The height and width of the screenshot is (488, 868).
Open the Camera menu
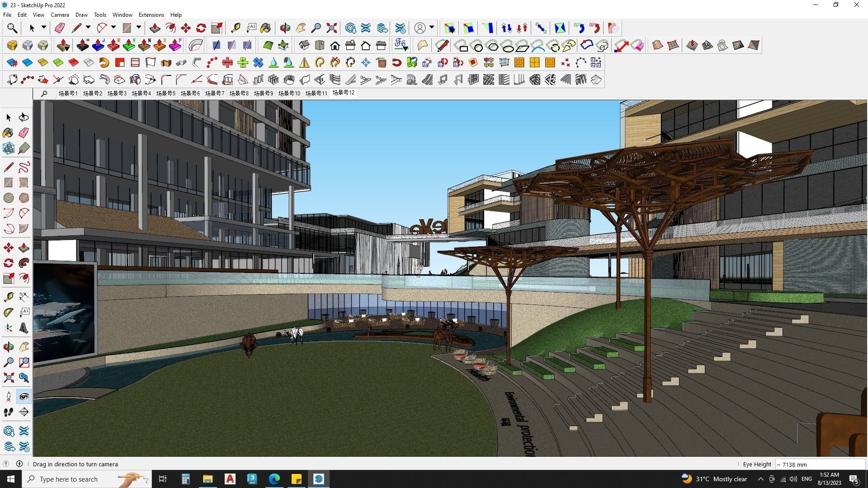point(60,14)
